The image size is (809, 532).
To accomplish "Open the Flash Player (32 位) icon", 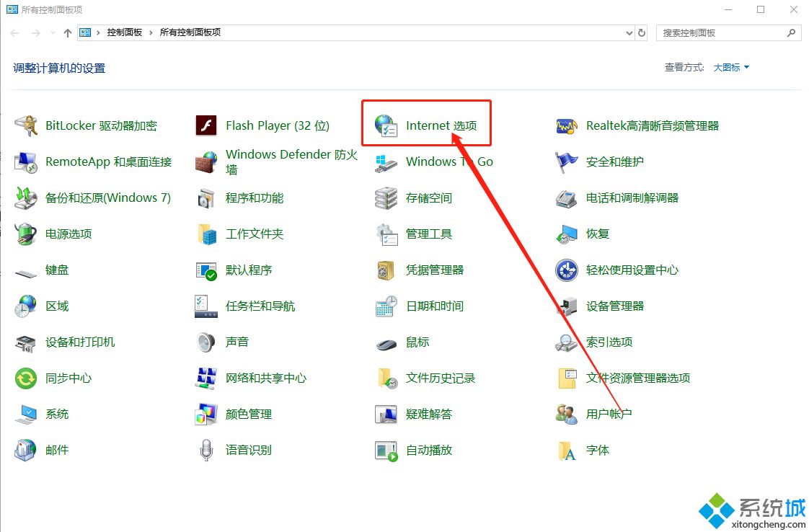I will 206,125.
